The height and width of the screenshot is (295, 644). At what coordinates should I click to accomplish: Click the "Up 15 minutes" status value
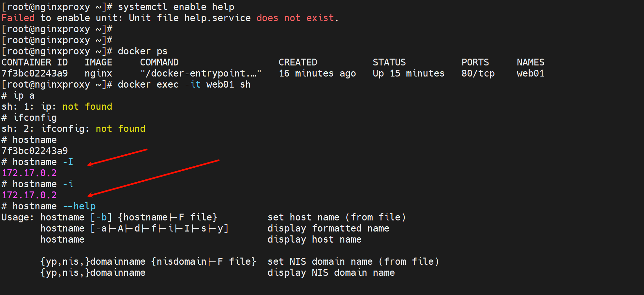408,74
